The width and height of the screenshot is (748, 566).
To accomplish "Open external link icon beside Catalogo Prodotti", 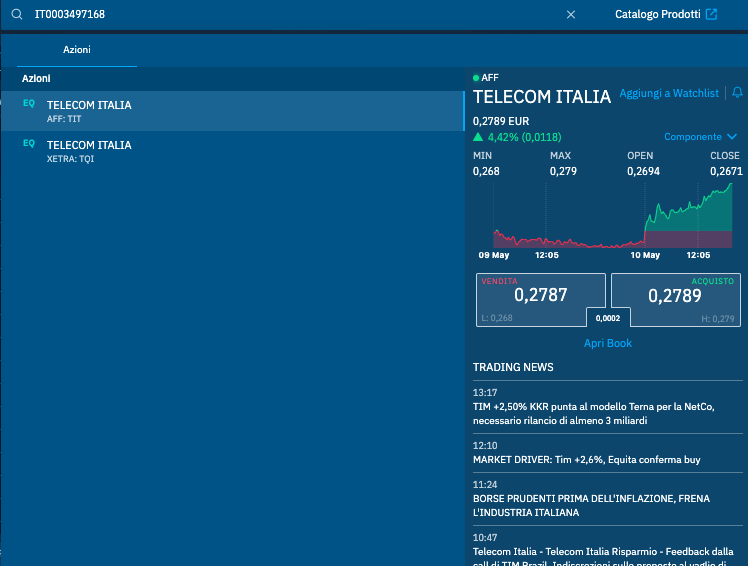I will [x=711, y=15].
